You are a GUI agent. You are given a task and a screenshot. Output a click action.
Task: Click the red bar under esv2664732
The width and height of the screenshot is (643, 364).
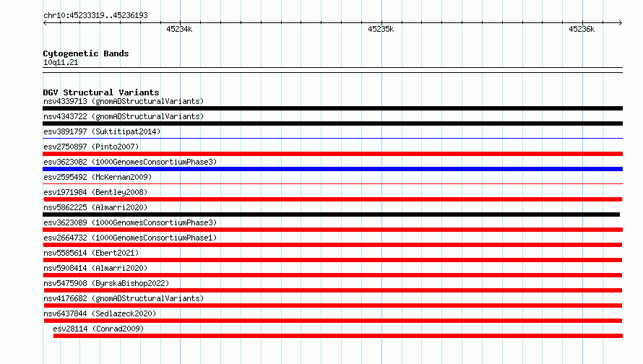[x=332, y=245]
